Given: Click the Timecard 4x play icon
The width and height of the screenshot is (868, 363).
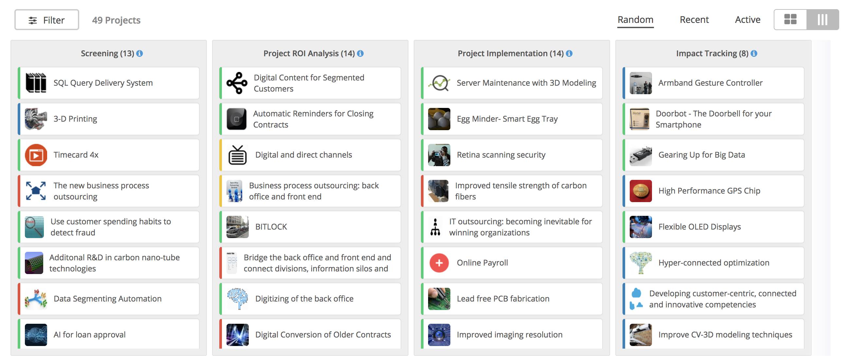Looking at the screenshot, I should (x=36, y=155).
